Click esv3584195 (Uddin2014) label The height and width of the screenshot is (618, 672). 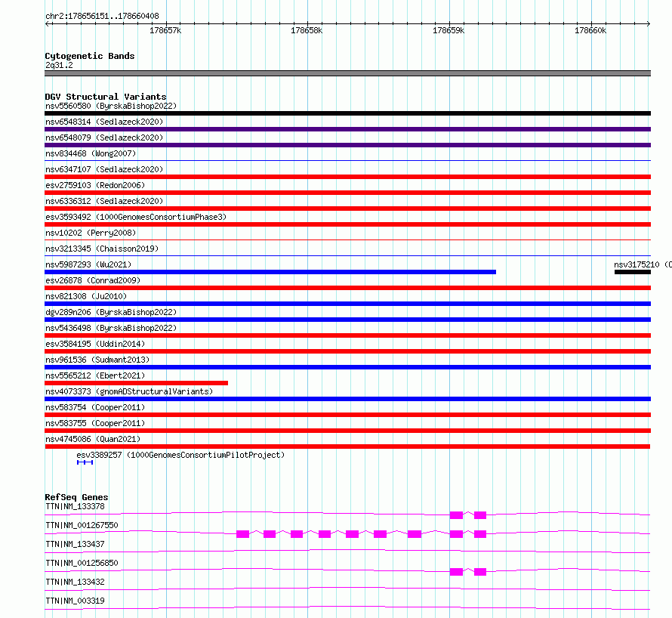pyautogui.click(x=95, y=344)
